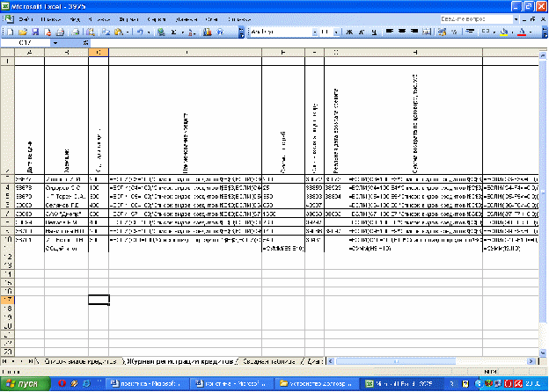
Task: Open the Правка menu
Action: coord(51,19)
